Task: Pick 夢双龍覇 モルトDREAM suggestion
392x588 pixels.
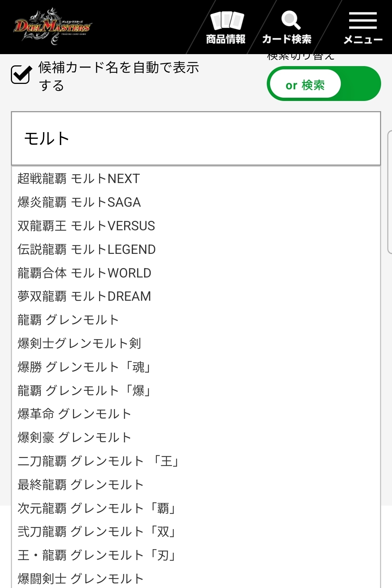Action: (84, 296)
